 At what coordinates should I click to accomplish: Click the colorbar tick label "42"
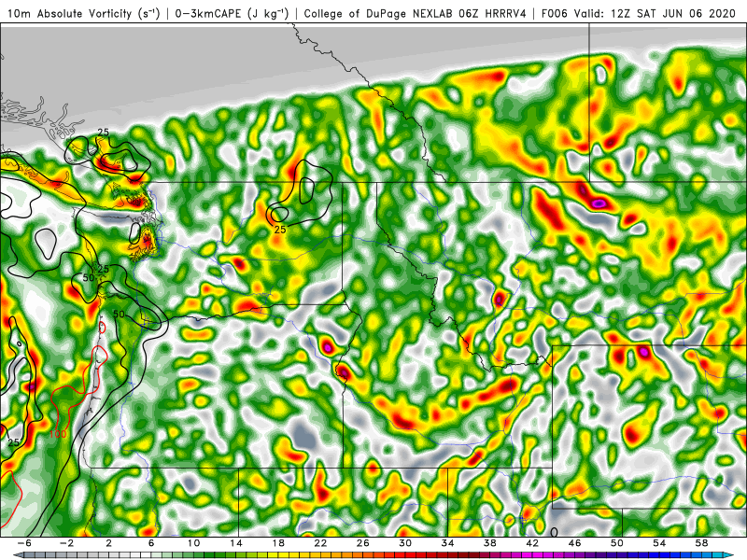(532, 543)
